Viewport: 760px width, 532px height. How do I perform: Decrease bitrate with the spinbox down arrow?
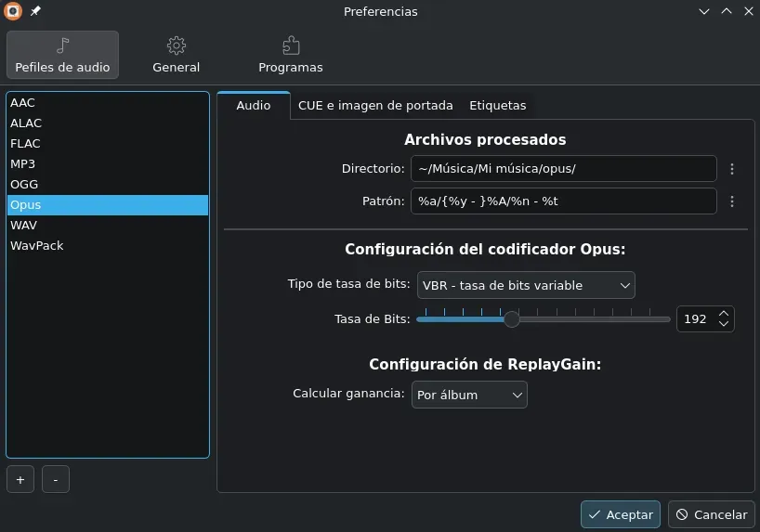click(x=724, y=324)
